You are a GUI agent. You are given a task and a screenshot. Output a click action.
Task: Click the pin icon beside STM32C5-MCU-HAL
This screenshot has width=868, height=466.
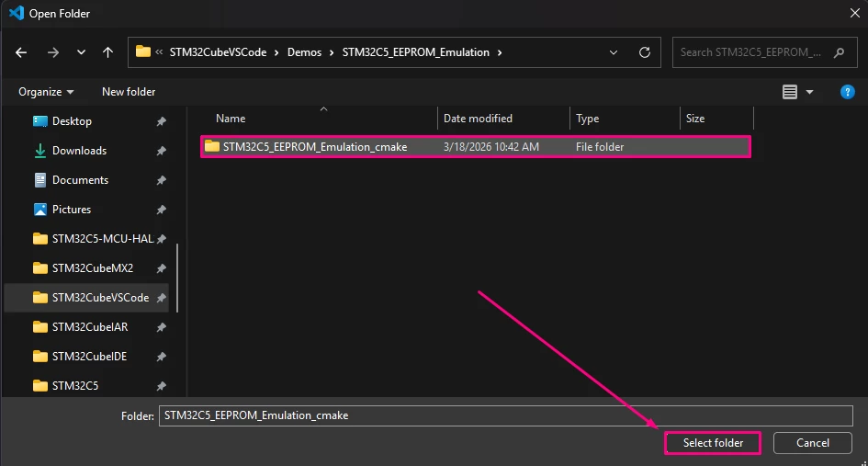click(x=161, y=239)
